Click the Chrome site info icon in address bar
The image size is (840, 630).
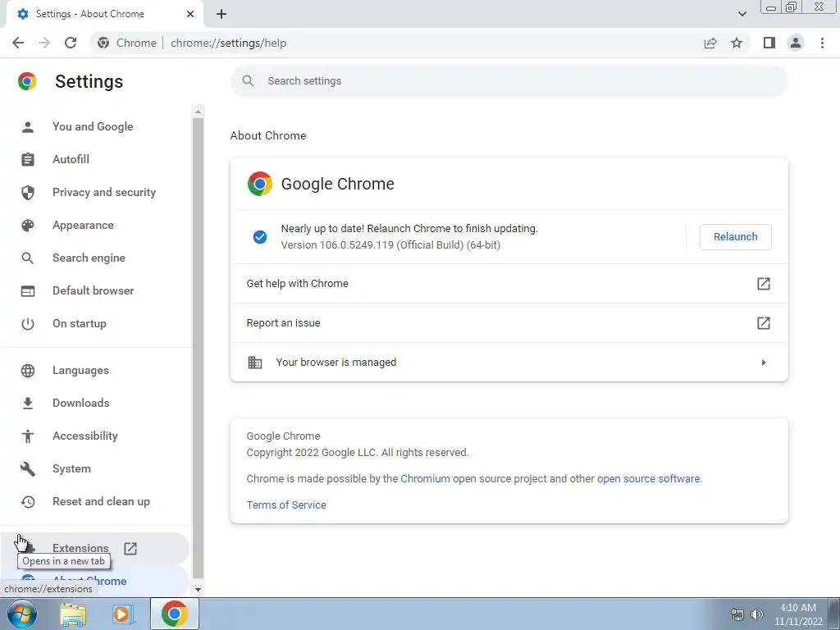[x=103, y=43]
